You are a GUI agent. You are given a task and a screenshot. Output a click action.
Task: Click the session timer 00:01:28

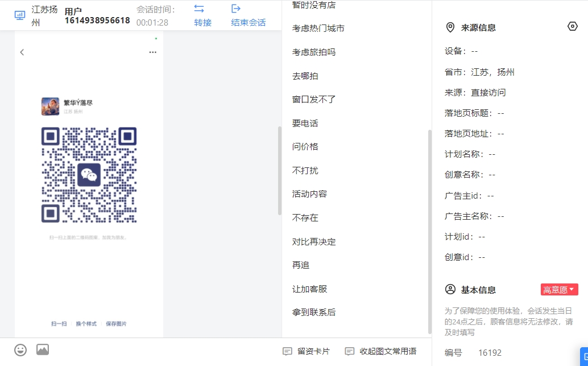[x=152, y=23]
